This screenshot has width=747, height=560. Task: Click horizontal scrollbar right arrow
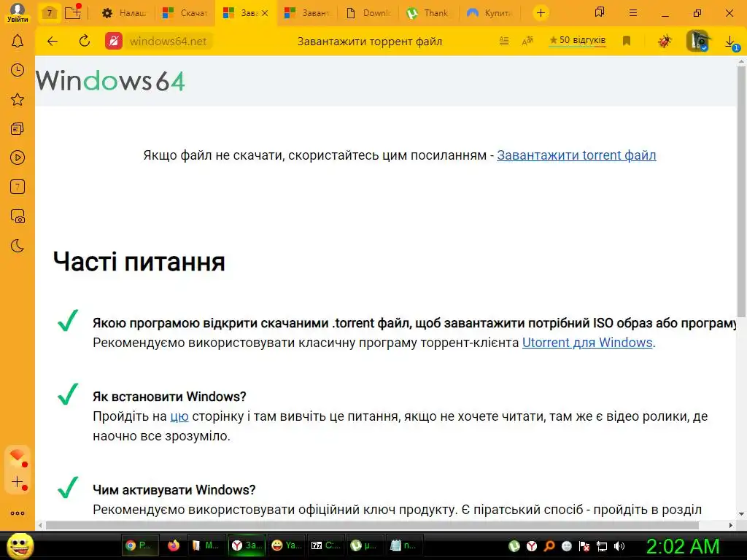[731, 525]
